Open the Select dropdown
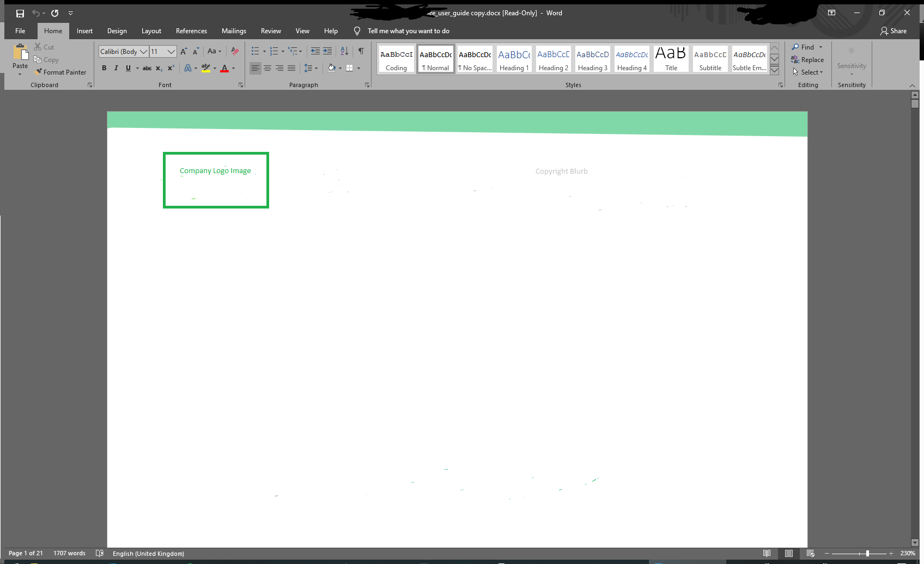The image size is (924, 564). click(807, 72)
